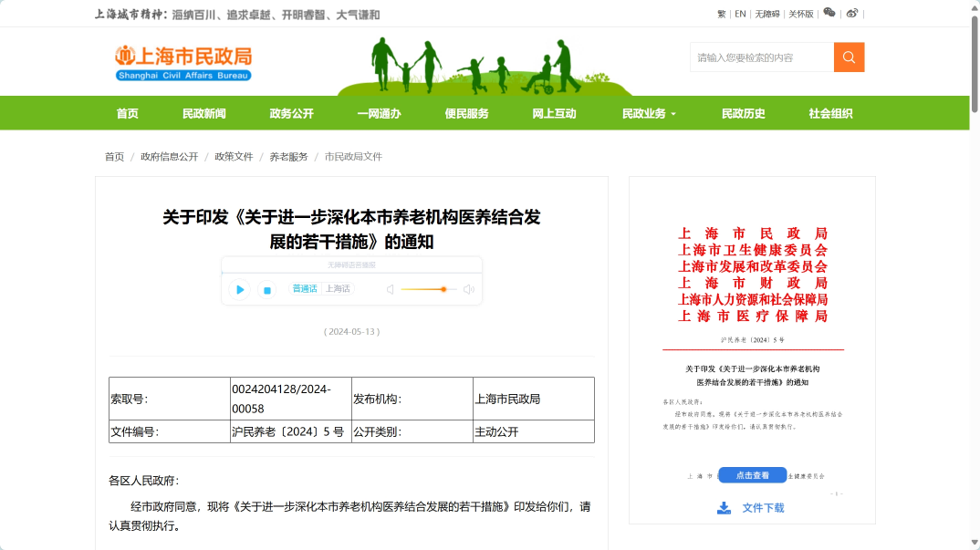Click the file download arrow icon

click(x=724, y=508)
